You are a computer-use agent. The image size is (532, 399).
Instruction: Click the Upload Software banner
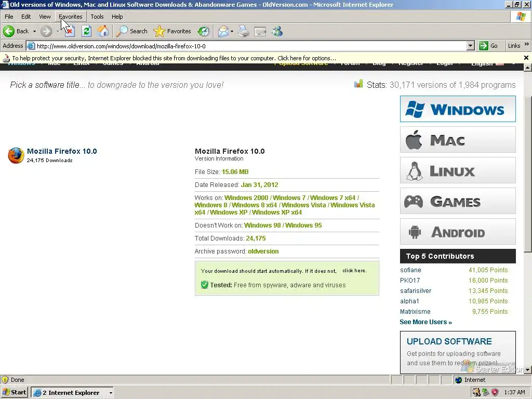[x=458, y=352]
